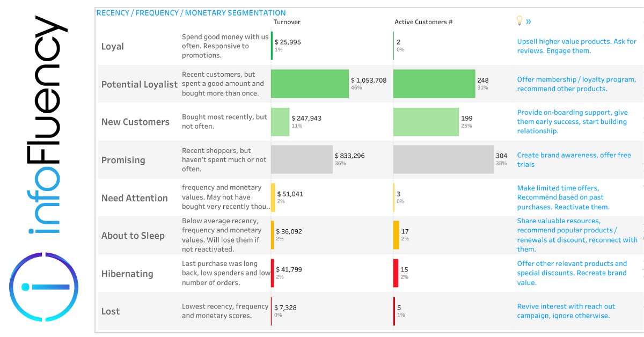Click the Promising segment label
Screen dimensions: 644x337
click(x=123, y=160)
